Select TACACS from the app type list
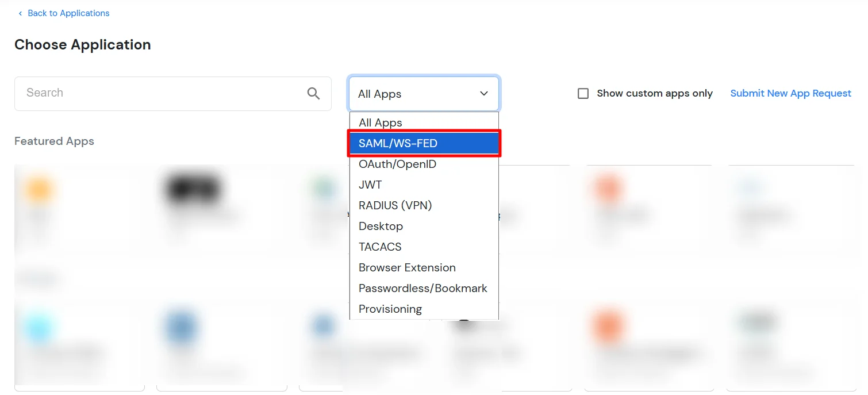Viewport: 868px width, 395px height. [x=380, y=247]
